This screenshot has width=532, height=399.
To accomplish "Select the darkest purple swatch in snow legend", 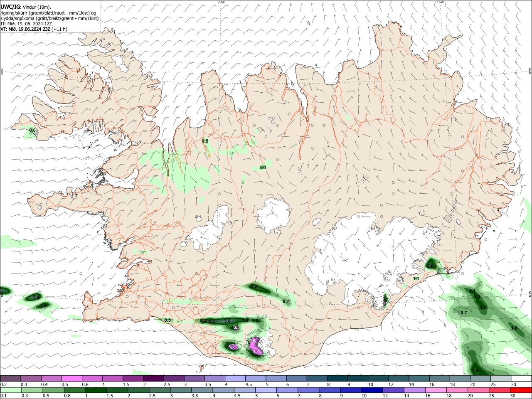I will click(153, 379).
